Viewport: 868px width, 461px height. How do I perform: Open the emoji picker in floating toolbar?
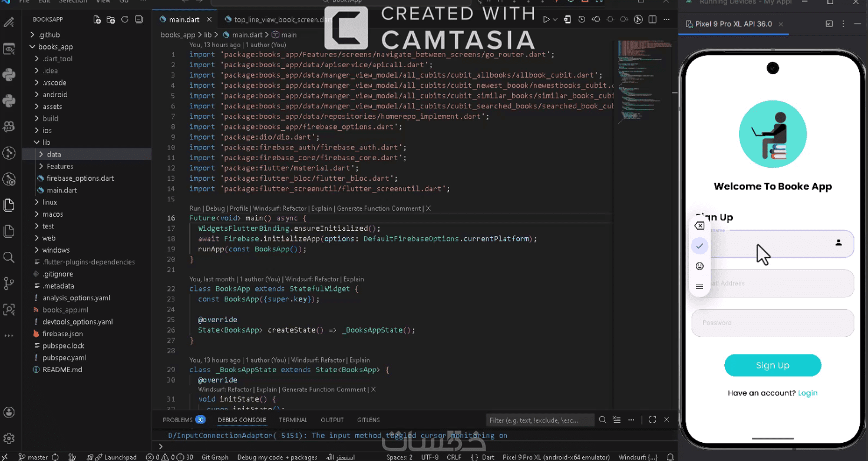[699, 266]
